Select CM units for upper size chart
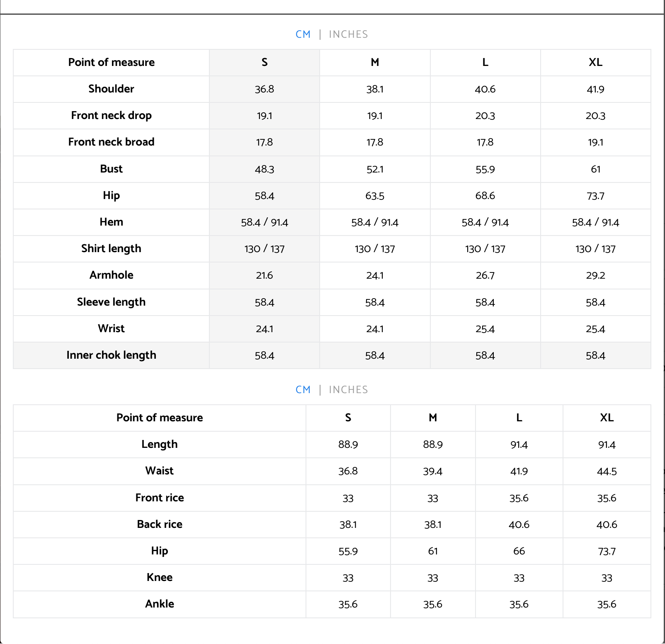Screen dimensions: 665x644 303,34
